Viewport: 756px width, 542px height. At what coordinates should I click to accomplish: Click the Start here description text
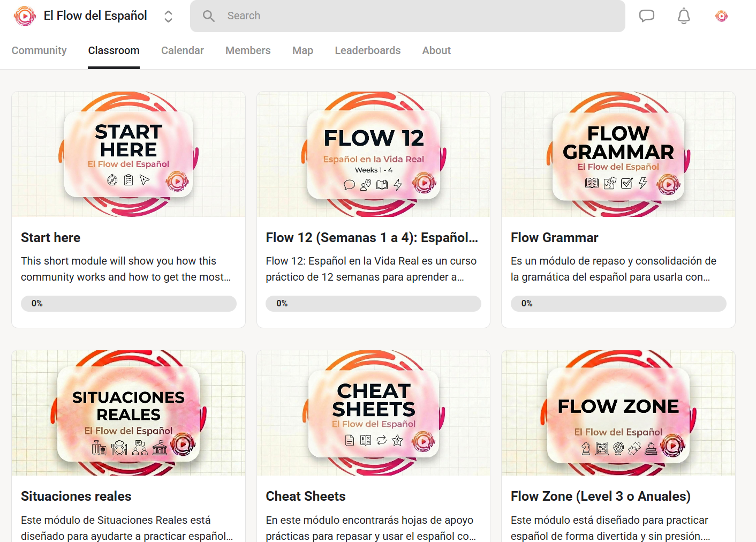click(x=126, y=269)
